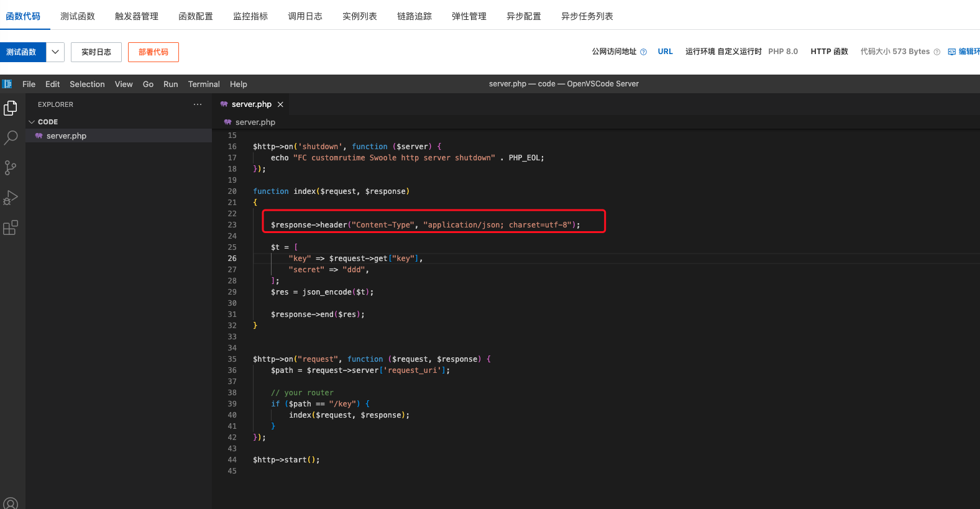Image resolution: width=980 pixels, height=509 pixels.
Task: Switch to the 弹性管理 tab
Action: click(x=469, y=16)
